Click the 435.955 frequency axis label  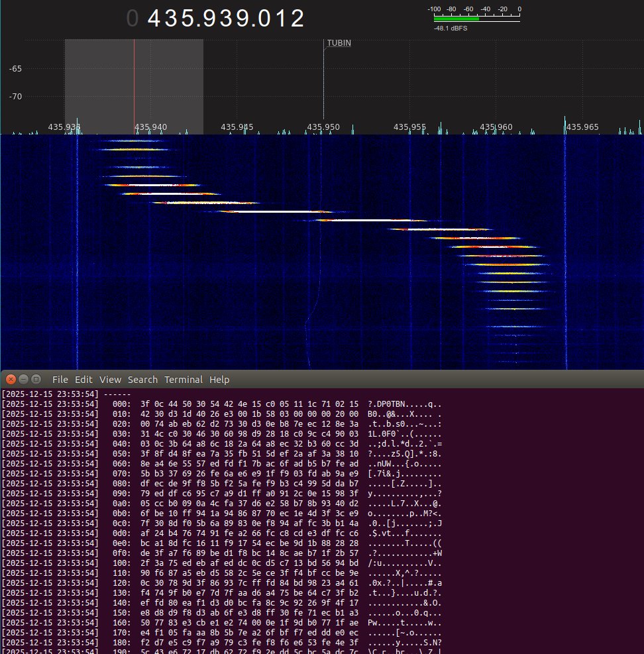click(409, 127)
